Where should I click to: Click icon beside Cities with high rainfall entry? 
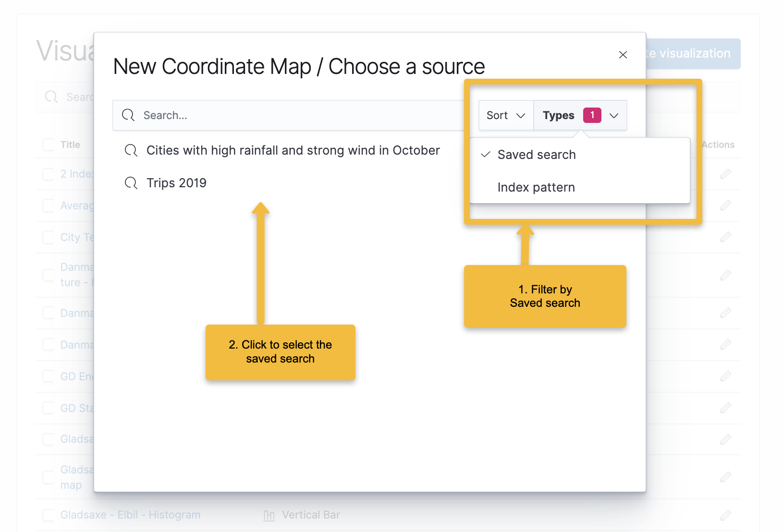[x=131, y=150]
